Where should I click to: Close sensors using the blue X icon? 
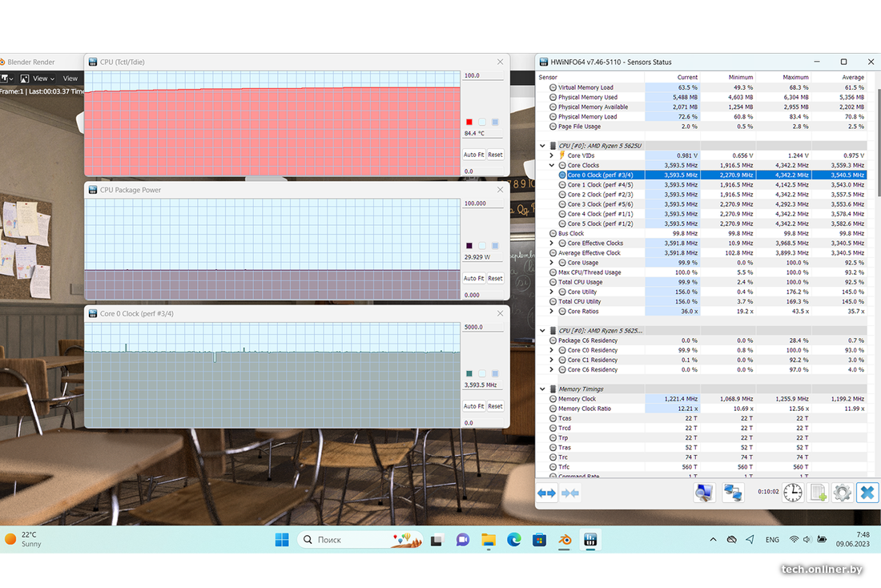(x=867, y=493)
